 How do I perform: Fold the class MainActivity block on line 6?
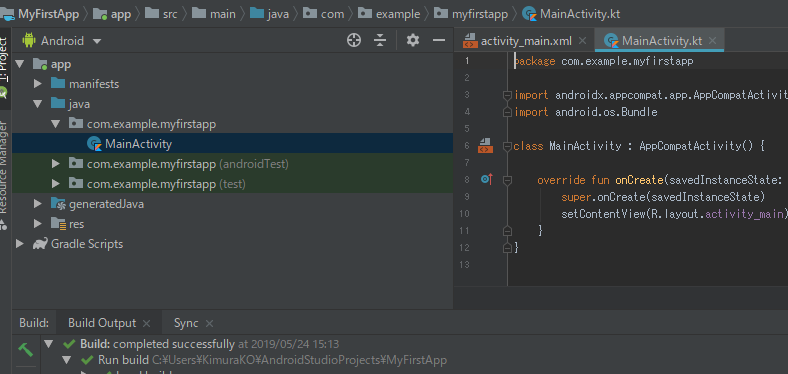pos(507,146)
